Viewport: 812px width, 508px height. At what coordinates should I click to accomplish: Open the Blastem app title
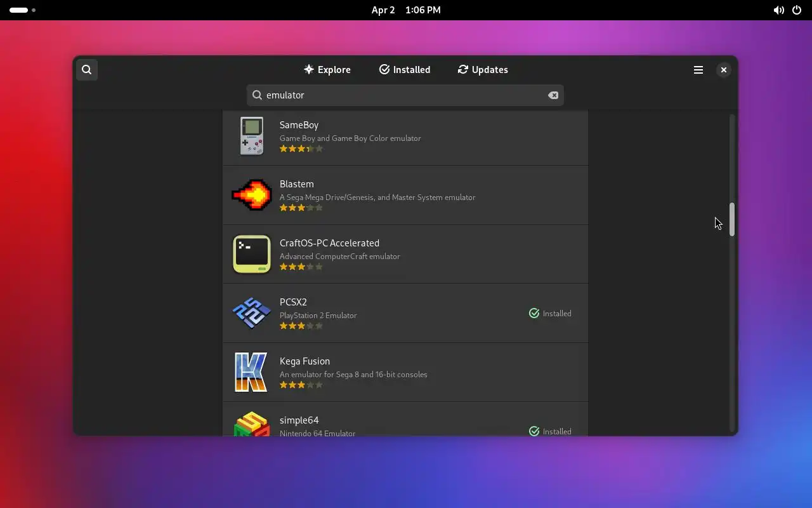coord(297,184)
